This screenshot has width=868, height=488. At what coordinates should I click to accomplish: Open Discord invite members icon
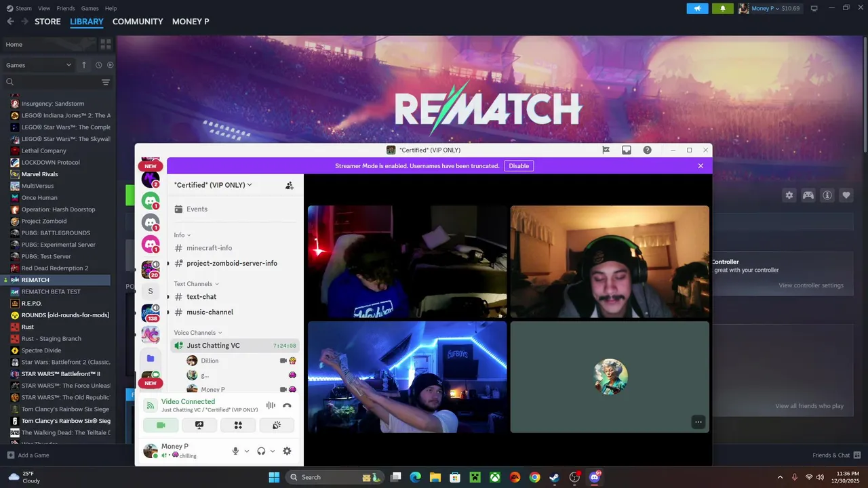(x=290, y=185)
